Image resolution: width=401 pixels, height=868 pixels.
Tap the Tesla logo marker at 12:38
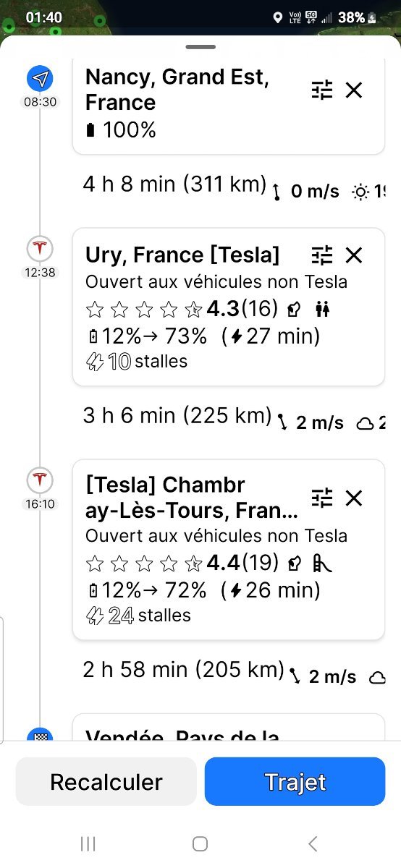coord(40,248)
